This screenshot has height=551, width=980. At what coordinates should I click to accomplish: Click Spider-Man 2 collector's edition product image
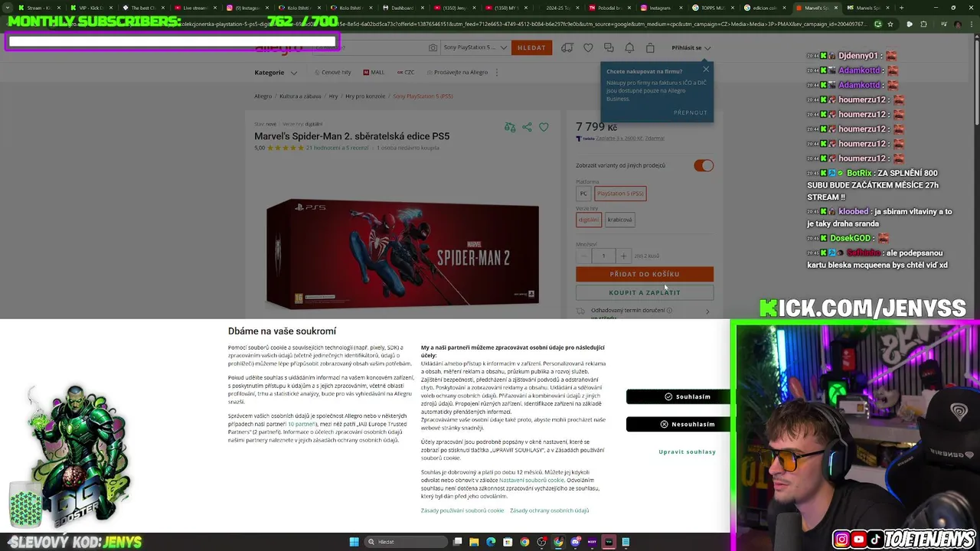click(403, 254)
